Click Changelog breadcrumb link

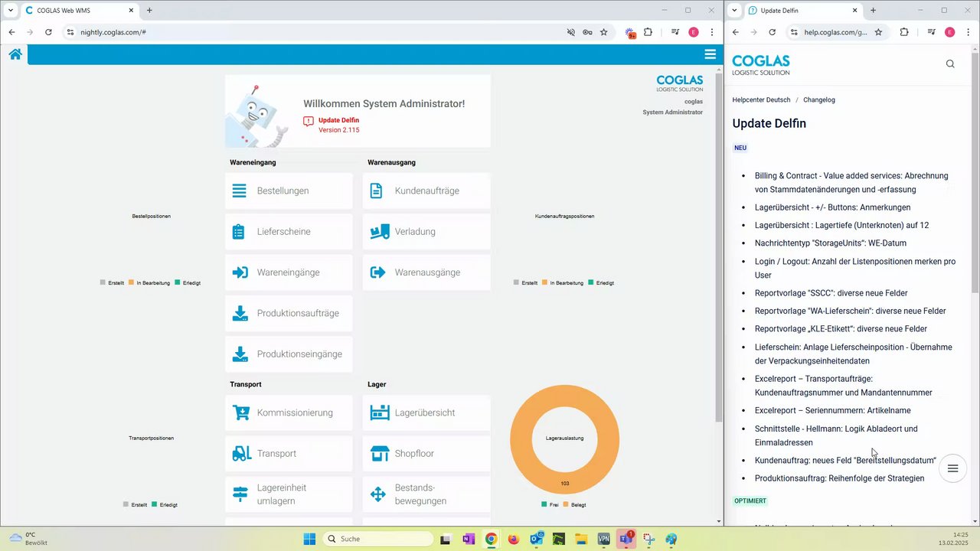[x=819, y=99]
